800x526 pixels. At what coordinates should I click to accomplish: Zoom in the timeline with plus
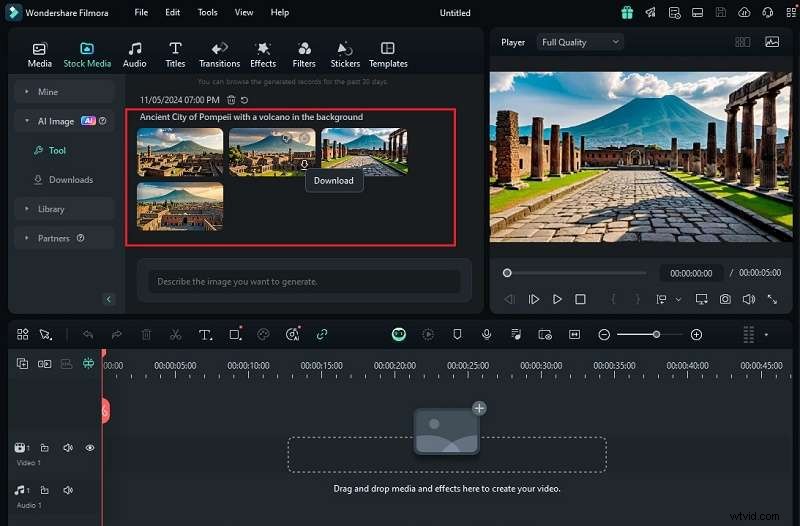[696, 335]
